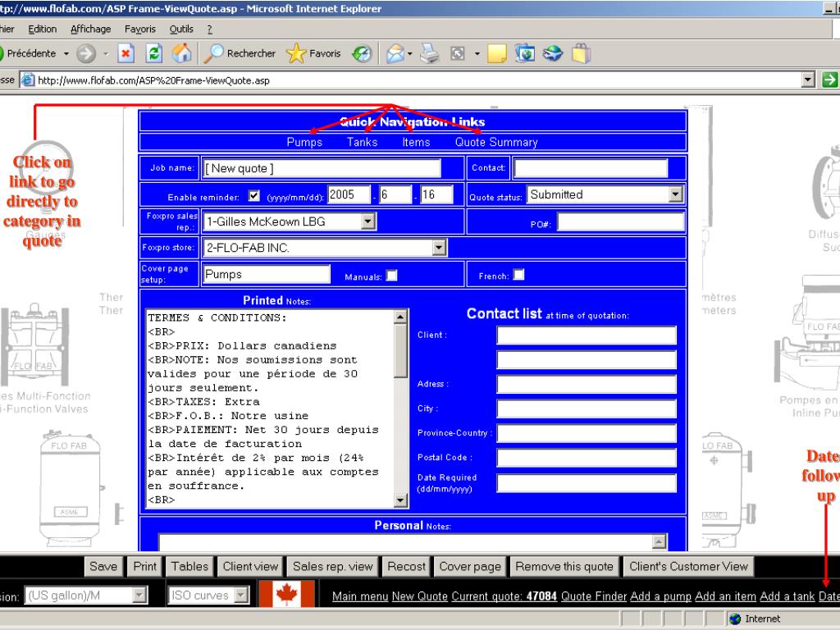Open Rechercher search tool
The height and width of the screenshot is (630, 840).
[240, 53]
